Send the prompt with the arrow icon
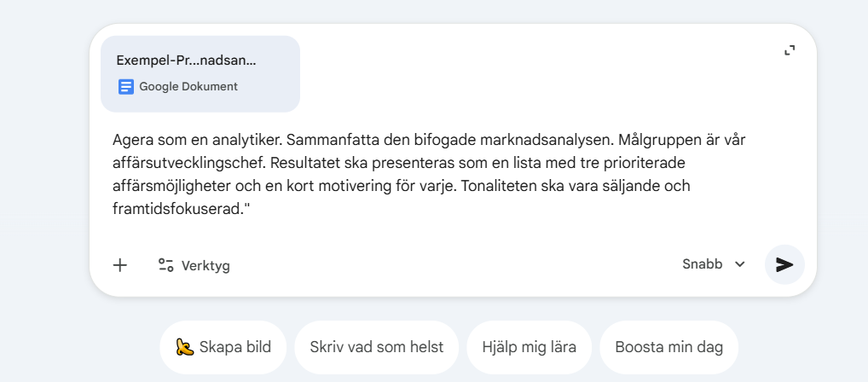The width and height of the screenshot is (868, 382). pyautogui.click(x=784, y=264)
